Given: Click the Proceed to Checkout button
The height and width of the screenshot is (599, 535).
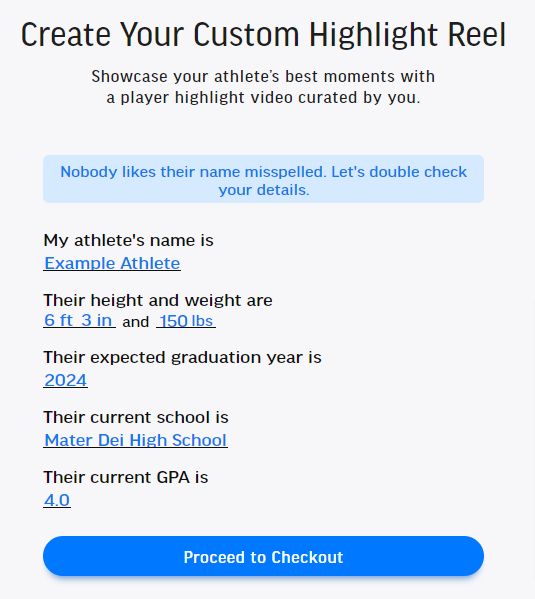Looking at the screenshot, I should (x=263, y=556).
